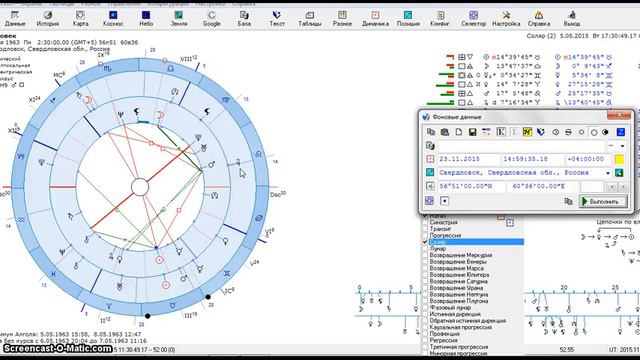Image resolution: width=640 pixels, height=360 pixels.
Task: Click copy icon in Фоновые данные toolbar
Action: 431,132
